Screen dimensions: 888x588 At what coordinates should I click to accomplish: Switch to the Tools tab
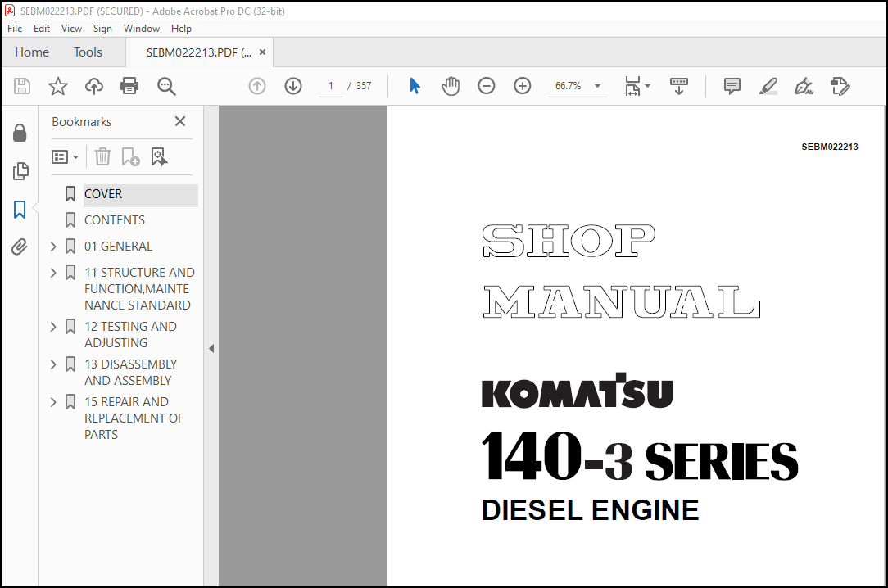88,52
